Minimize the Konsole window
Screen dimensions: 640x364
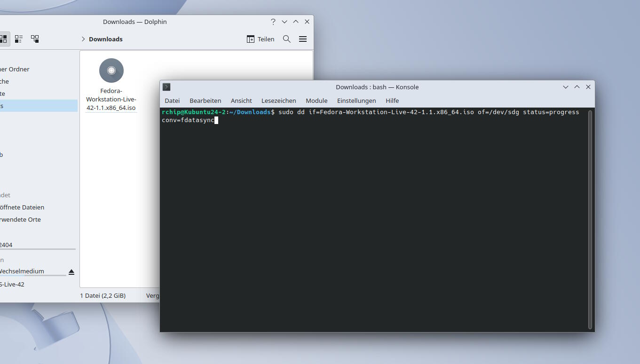(566, 87)
